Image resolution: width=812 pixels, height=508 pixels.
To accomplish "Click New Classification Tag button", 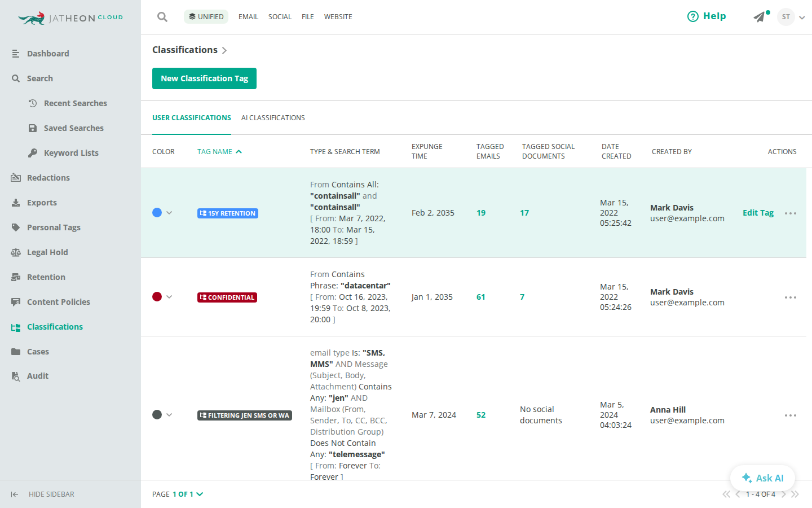I will 204,78.
